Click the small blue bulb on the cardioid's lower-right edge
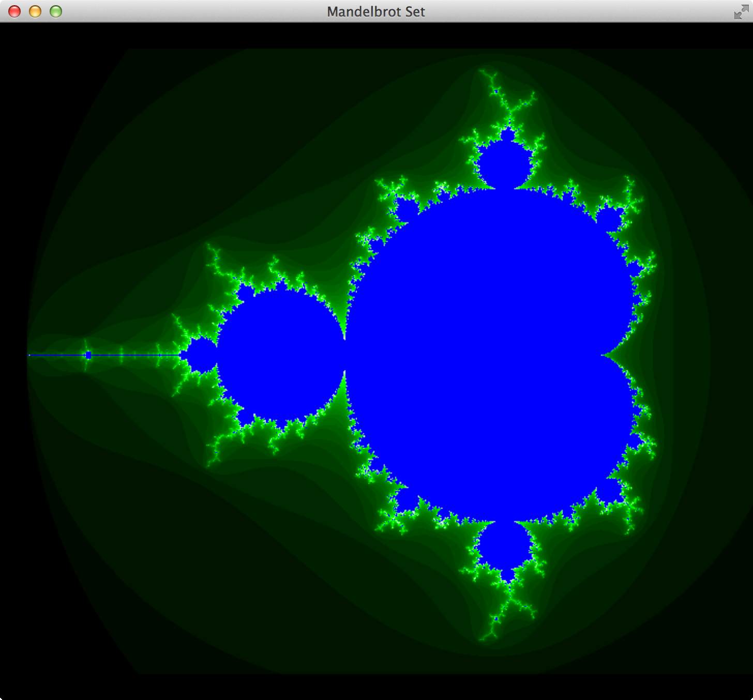 610,491
